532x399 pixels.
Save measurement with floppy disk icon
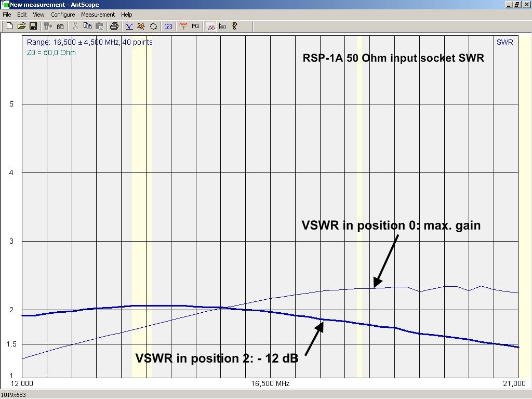click(33, 26)
